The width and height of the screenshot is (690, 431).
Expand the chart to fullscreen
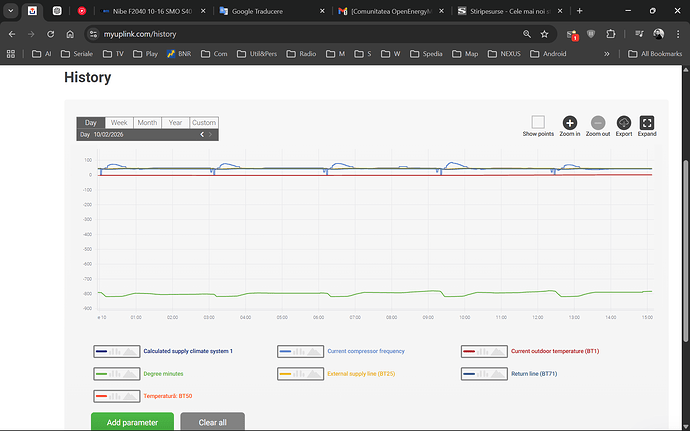(647, 123)
